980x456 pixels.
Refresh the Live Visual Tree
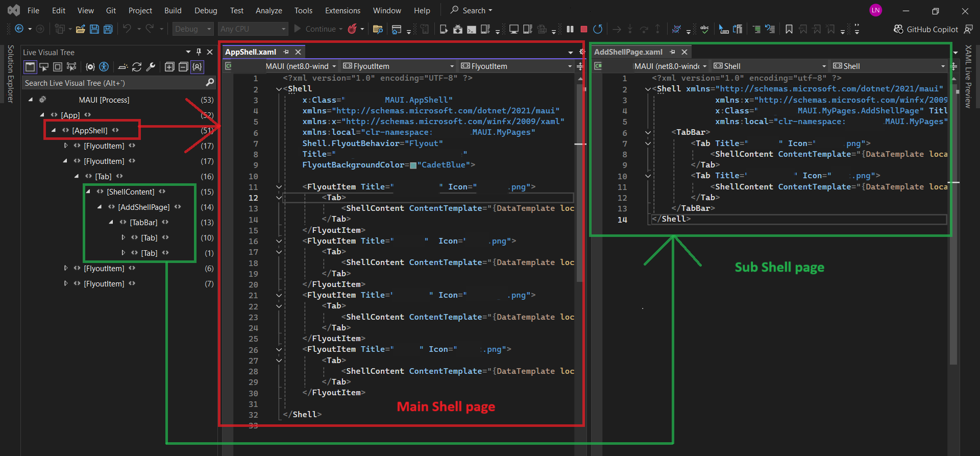[x=137, y=67]
